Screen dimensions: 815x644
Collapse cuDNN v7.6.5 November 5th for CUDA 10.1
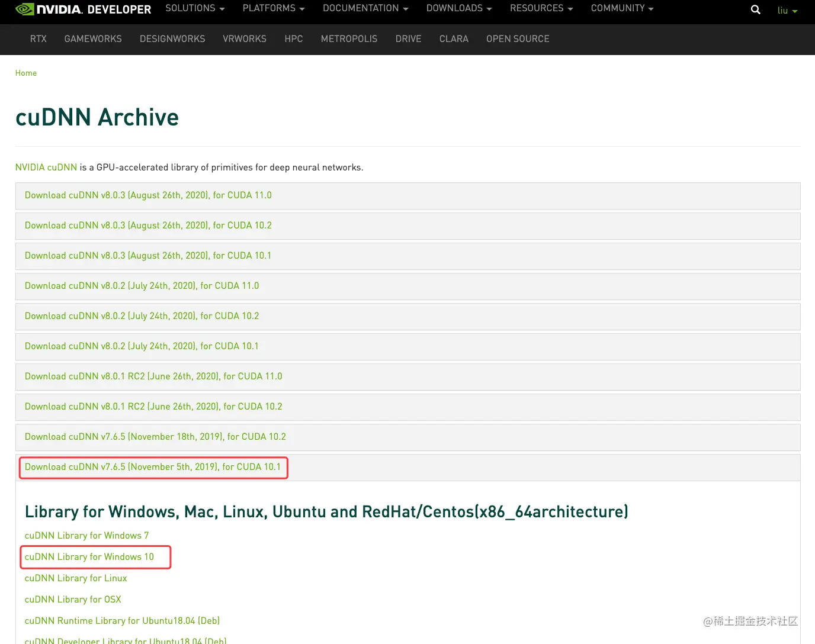pos(407,468)
